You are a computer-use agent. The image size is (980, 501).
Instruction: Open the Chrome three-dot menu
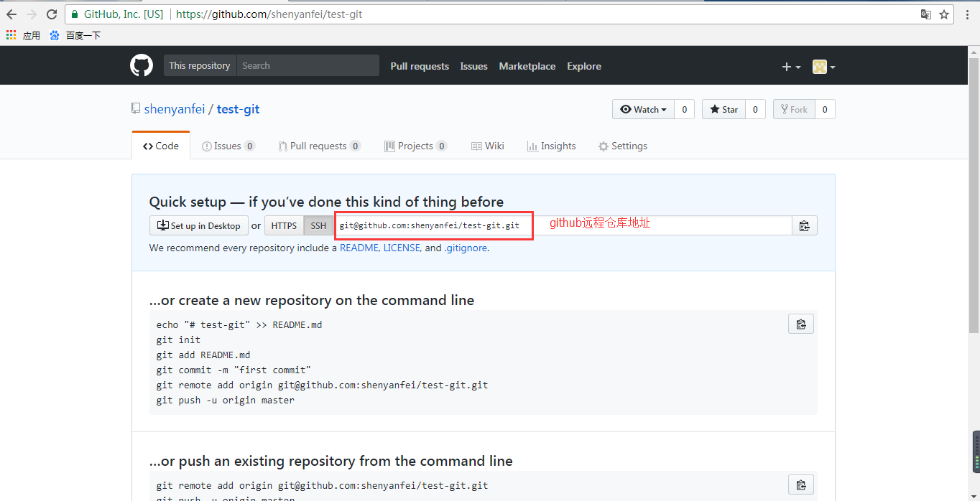click(967, 14)
